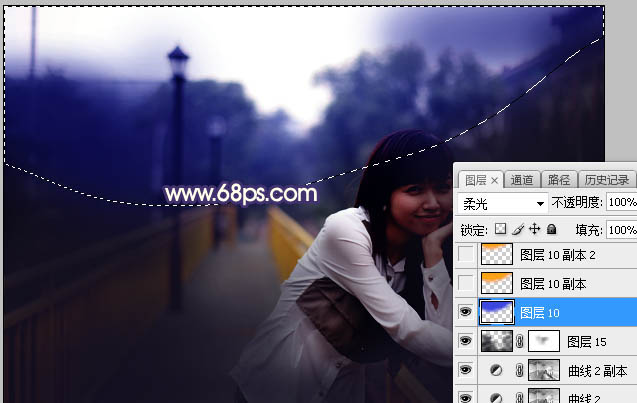Select 图层 15 clouds thumbnail
Screen dimensions: 637x403
tap(497, 341)
